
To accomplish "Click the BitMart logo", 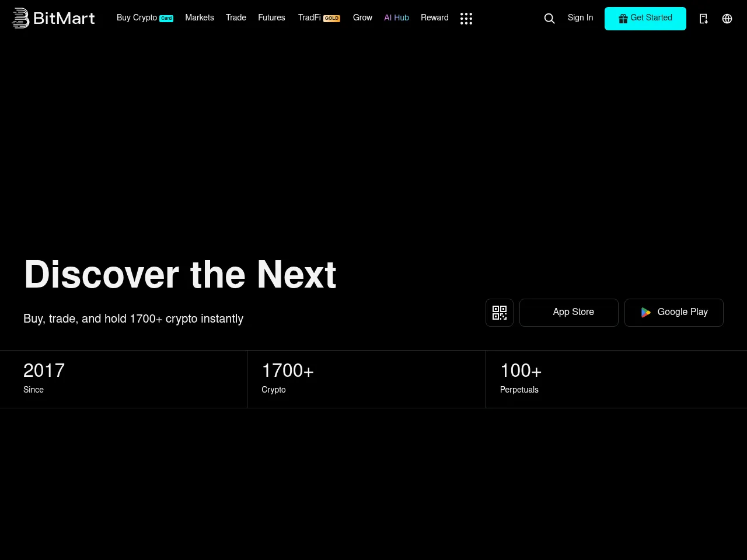I will 53,18.
